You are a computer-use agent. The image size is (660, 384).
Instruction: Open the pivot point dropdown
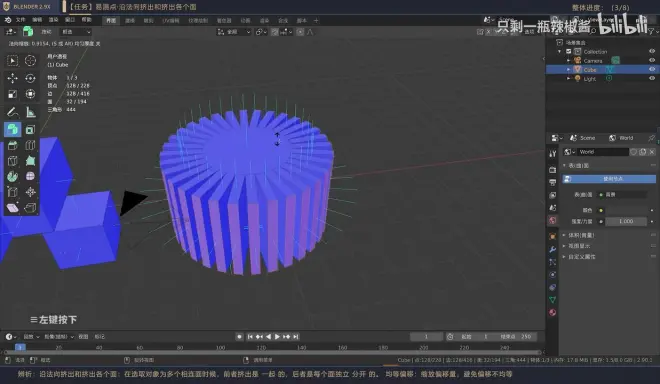(x=261, y=32)
